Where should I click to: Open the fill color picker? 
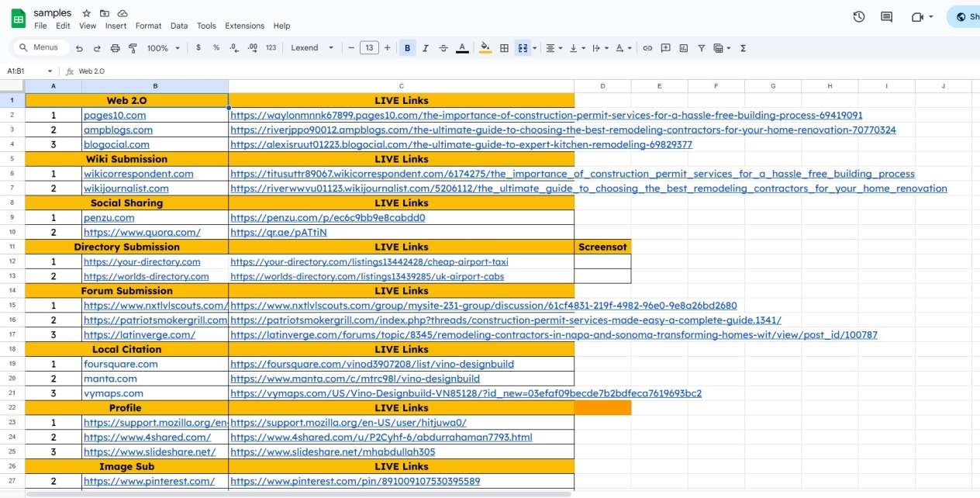click(x=485, y=48)
